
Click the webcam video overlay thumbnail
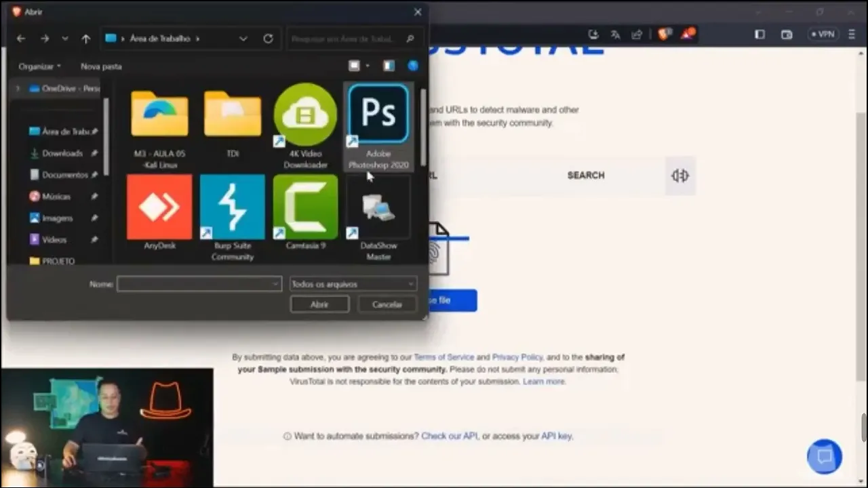pos(107,428)
